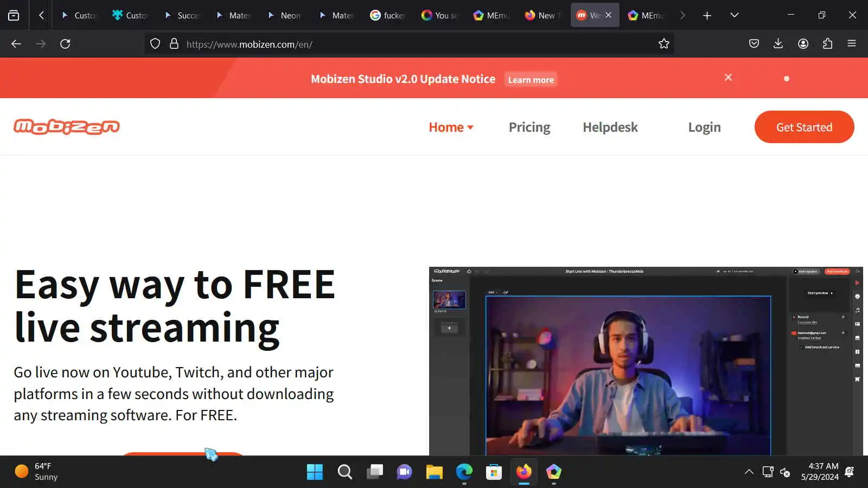Open network settings from the system tray

pyautogui.click(x=768, y=472)
